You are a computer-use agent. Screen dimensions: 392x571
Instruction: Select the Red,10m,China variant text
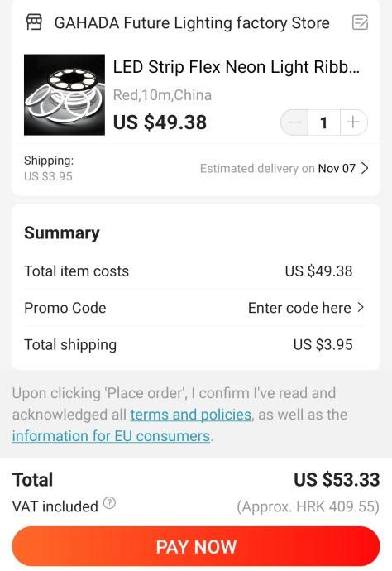[162, 95]
